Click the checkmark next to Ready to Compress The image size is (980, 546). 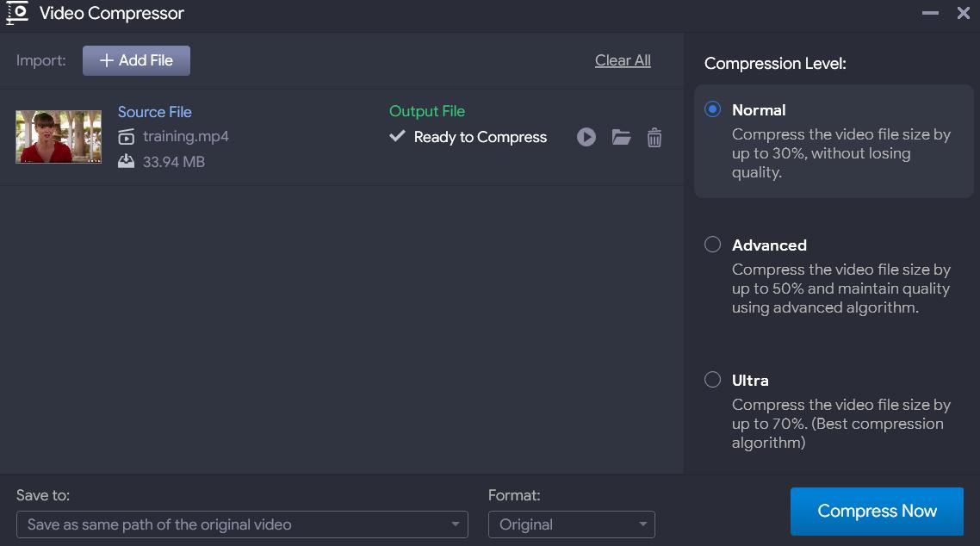pyautogui.click(x=397, y=136)
